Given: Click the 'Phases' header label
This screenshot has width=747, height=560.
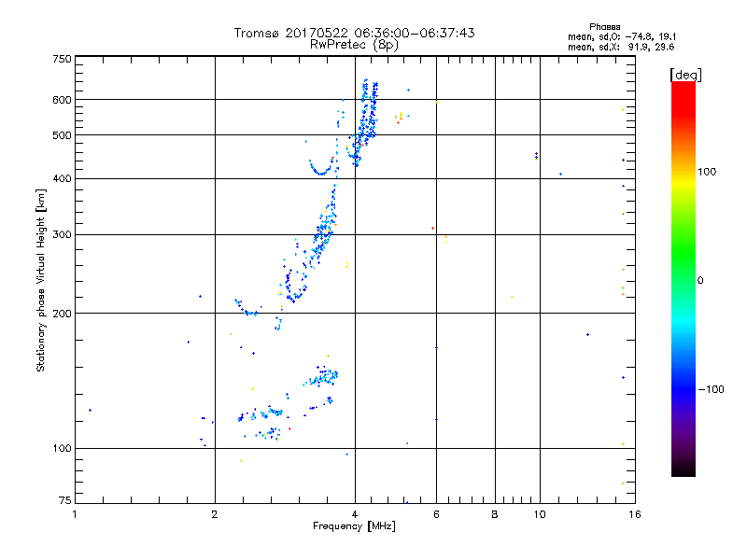Looking at the screenshot, I should pyautogui.click(x=604, y=27).
